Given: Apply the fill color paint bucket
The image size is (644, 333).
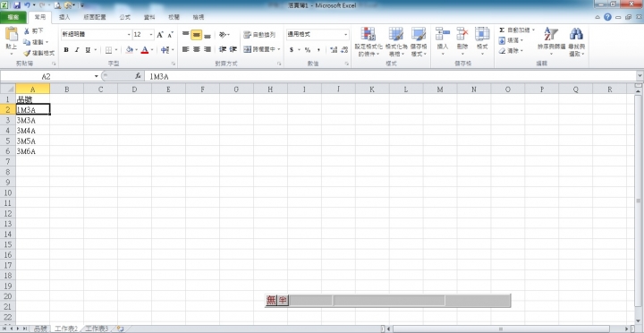Looking at the screenshot, I should pyautogui.click(x=130, y=50).
